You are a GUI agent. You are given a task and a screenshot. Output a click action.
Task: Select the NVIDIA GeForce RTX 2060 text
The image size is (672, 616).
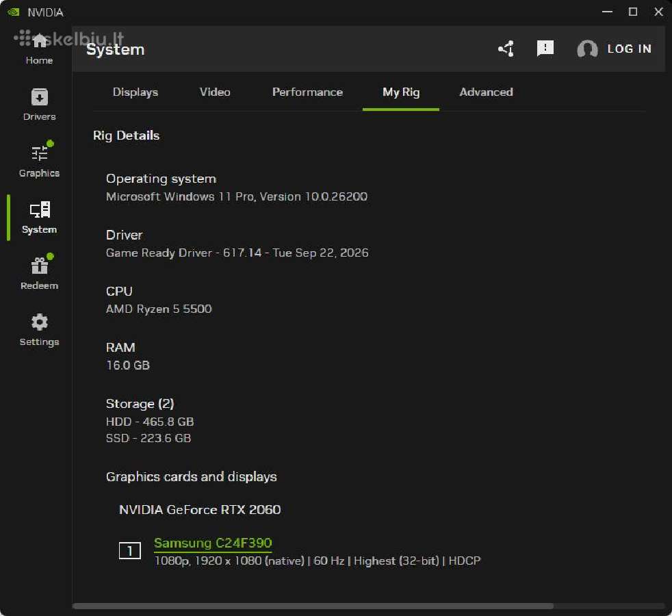point(200,510)
